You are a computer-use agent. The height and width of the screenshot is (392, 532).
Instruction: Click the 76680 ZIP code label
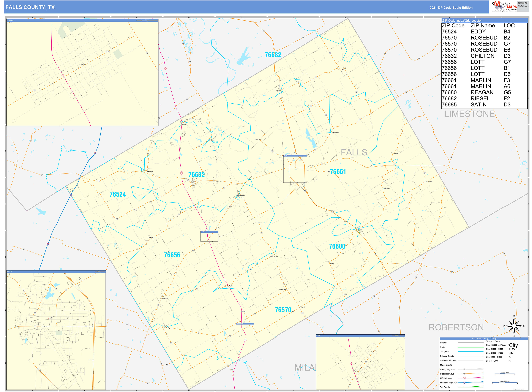pyautogui.click(x=337, y=246)
